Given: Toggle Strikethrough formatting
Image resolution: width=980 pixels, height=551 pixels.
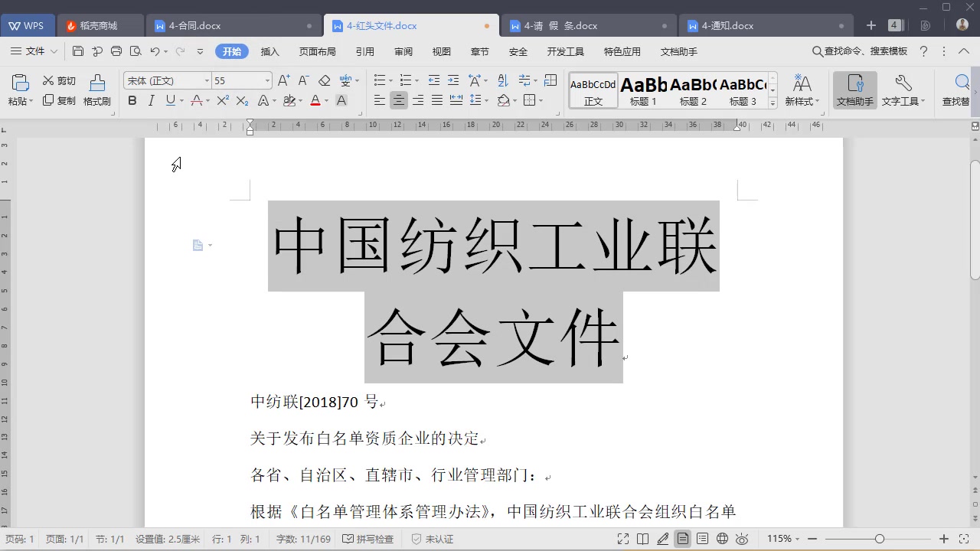Looking at the screenshot, I should coord(197,100).
